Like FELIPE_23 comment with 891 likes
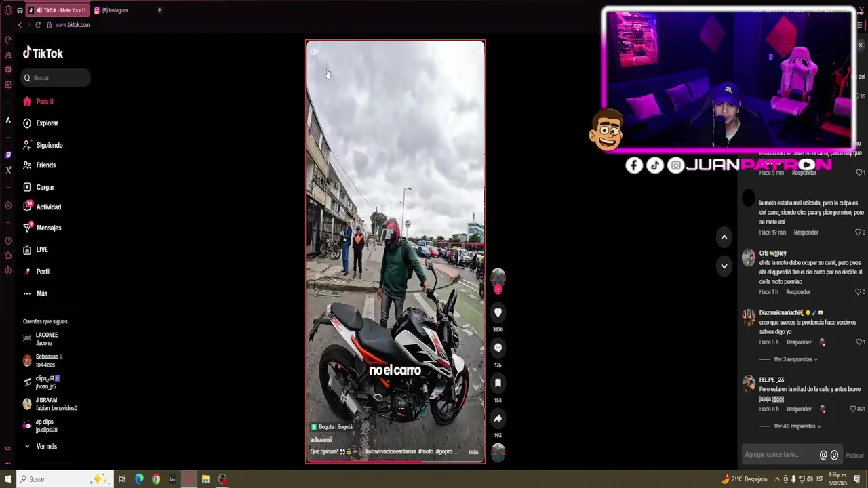The width and height of the screenshot is (868, 488). (853, 409)
